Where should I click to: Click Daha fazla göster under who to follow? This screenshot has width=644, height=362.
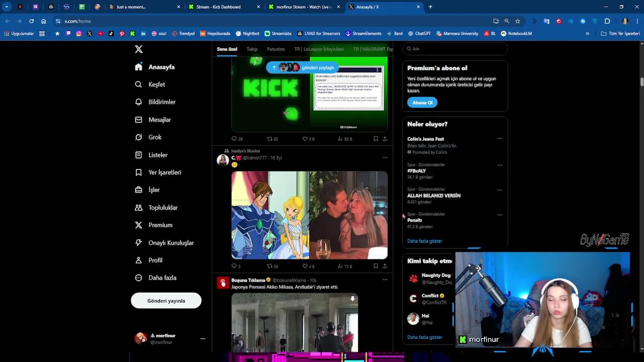(x=425, y=337)
